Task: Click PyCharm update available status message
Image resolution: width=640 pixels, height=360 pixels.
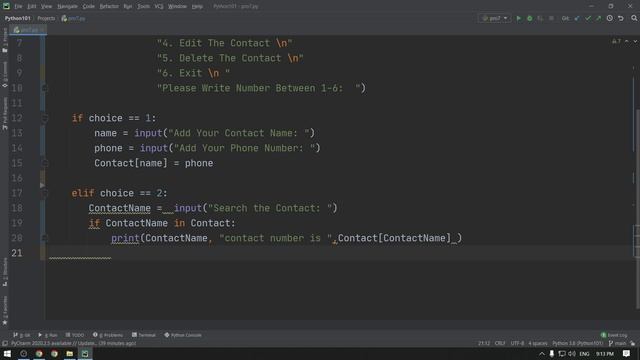Action: coord(73,344)
